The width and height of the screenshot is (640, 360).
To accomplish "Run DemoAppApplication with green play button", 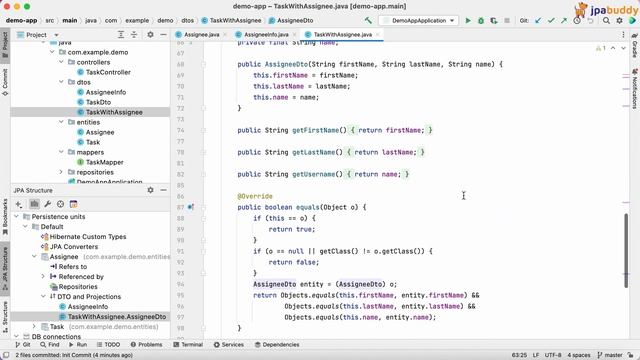I will pyautogui.click(x=468, y=20).
